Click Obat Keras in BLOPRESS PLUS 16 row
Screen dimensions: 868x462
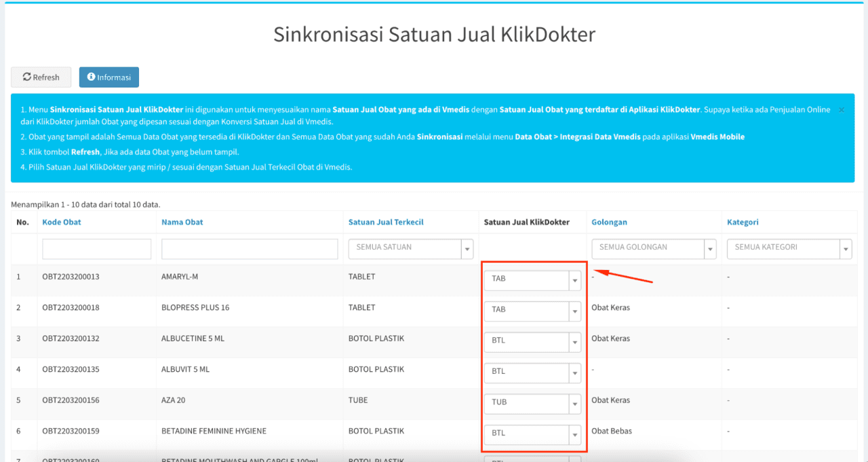pyautogui.click(x=610, y=307)
